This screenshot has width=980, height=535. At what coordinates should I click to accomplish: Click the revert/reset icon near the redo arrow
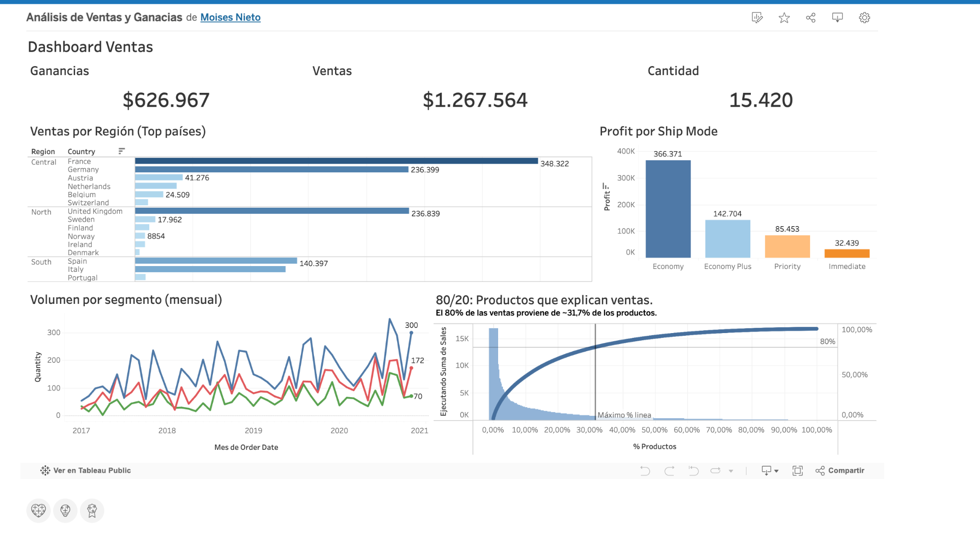pos(693,470)
